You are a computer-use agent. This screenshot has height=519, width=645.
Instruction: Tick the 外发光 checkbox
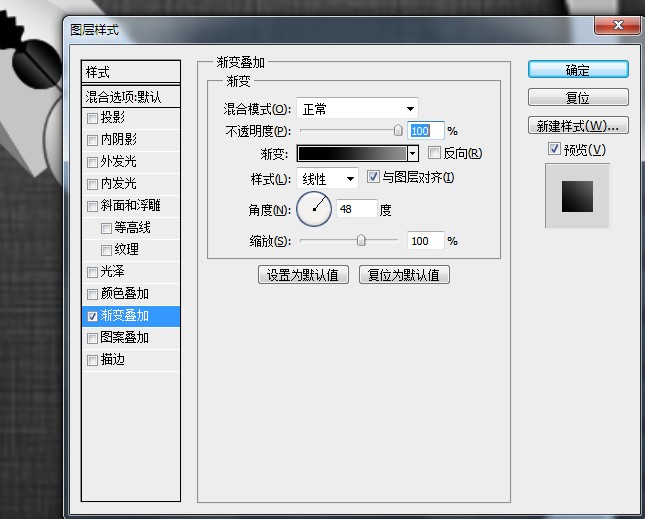92,162
